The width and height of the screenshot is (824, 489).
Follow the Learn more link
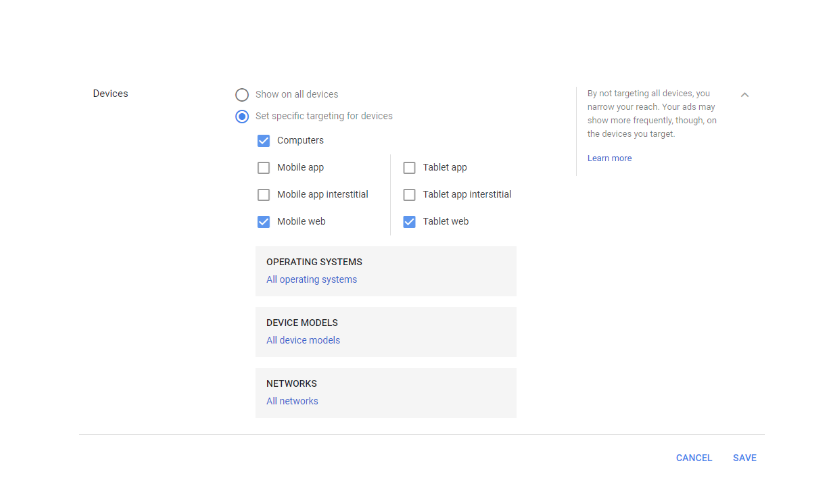609,158
